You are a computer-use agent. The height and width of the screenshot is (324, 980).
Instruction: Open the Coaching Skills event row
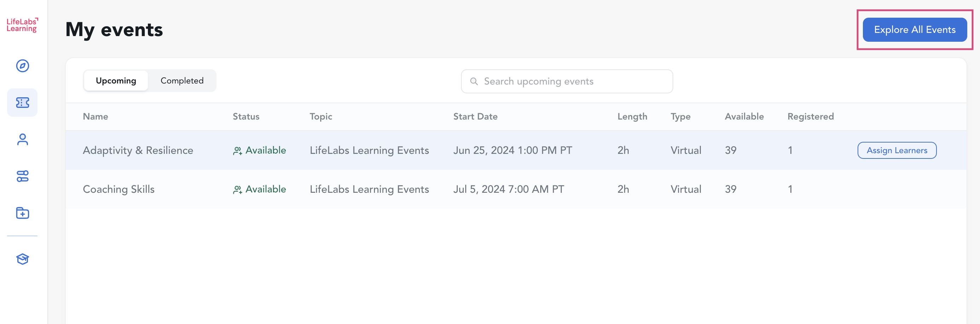(118, 189)
